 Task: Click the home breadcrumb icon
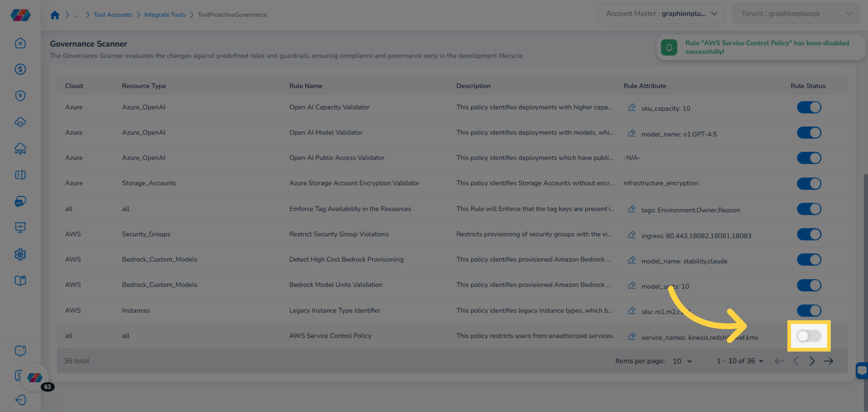click(55, 15)
